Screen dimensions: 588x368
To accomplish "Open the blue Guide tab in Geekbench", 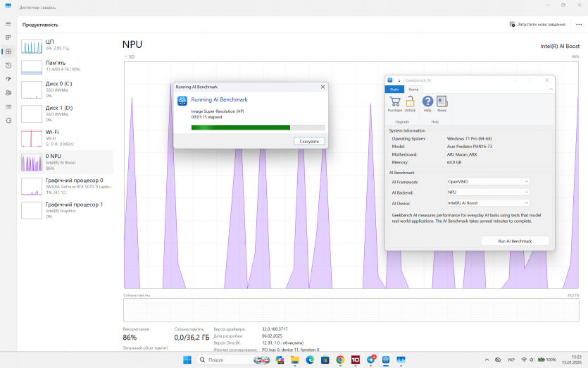I will [394, 90].
